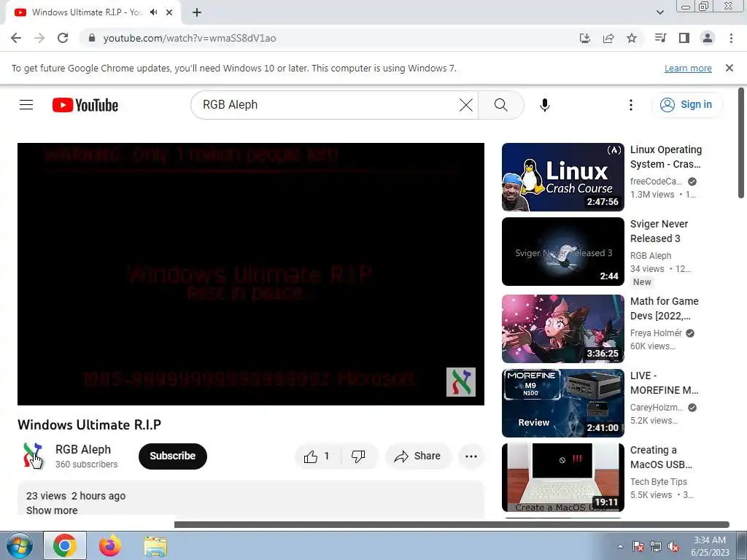View site info via the padlock icon
The width and height of the screenshot is (747, 560).
92,38
